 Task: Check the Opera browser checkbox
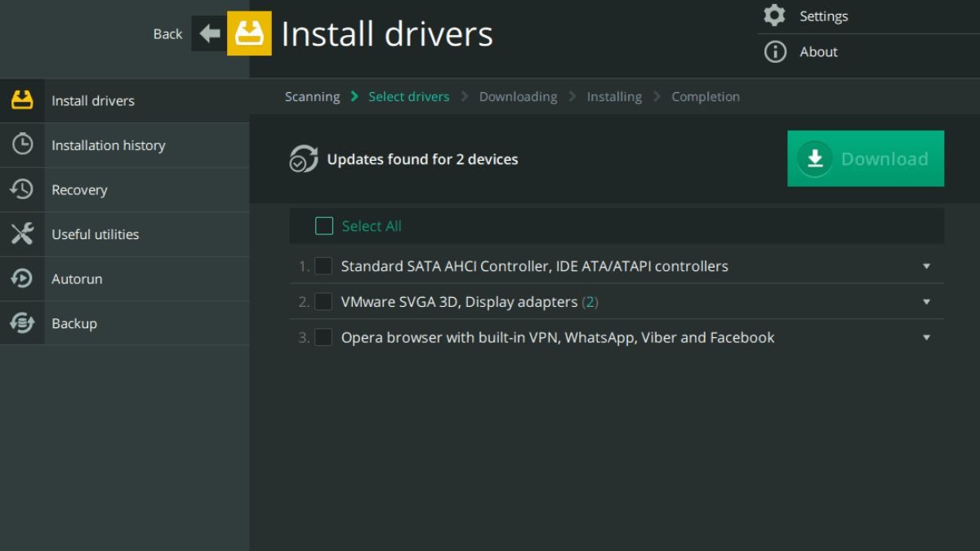point(323,338)
